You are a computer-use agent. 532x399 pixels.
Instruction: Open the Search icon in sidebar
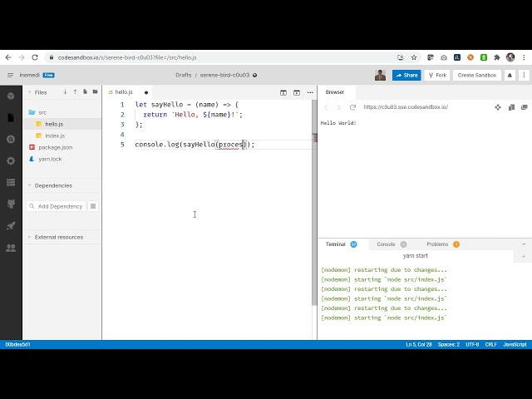pyautogui.click(x=11, y=139)
